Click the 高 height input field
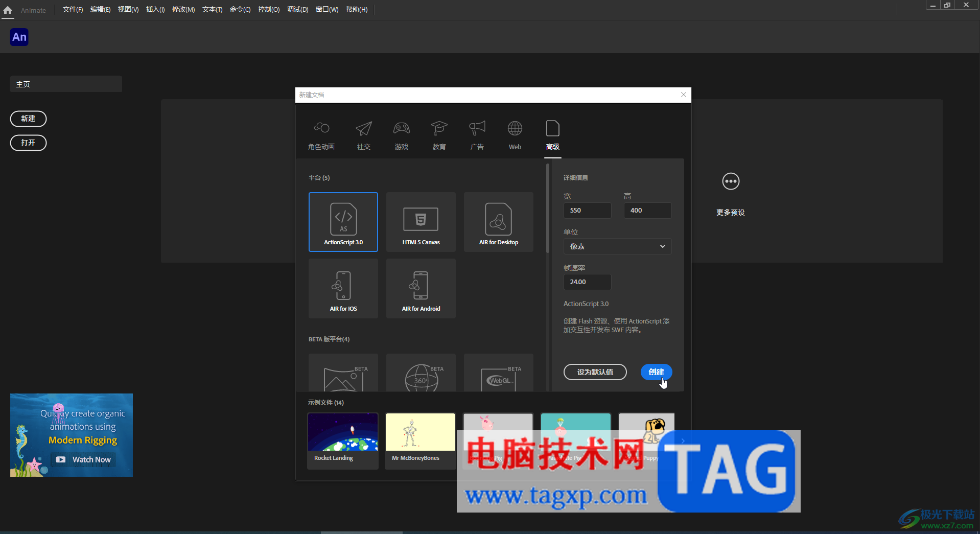The height and width of the screenshot is (534, 980). [647, 211]
